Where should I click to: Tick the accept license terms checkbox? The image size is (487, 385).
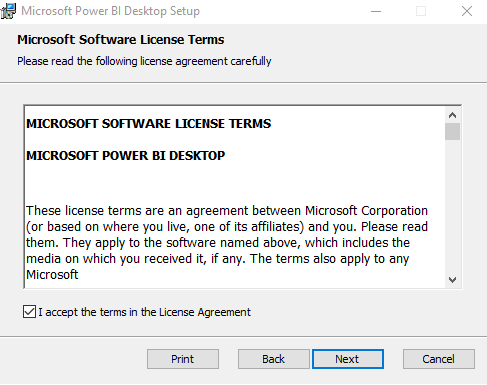(x=29, y=312)
